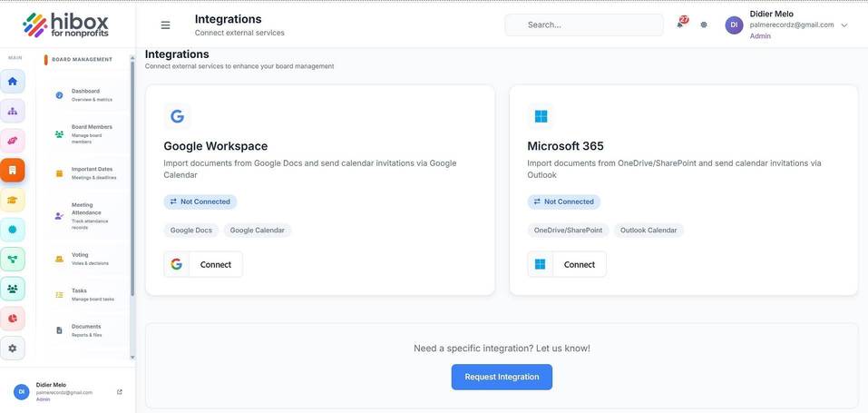Open the yellow graduation cap sidebar icon
Image resolution: width=868 pixels, height=413 pixels.
[12, 200]
